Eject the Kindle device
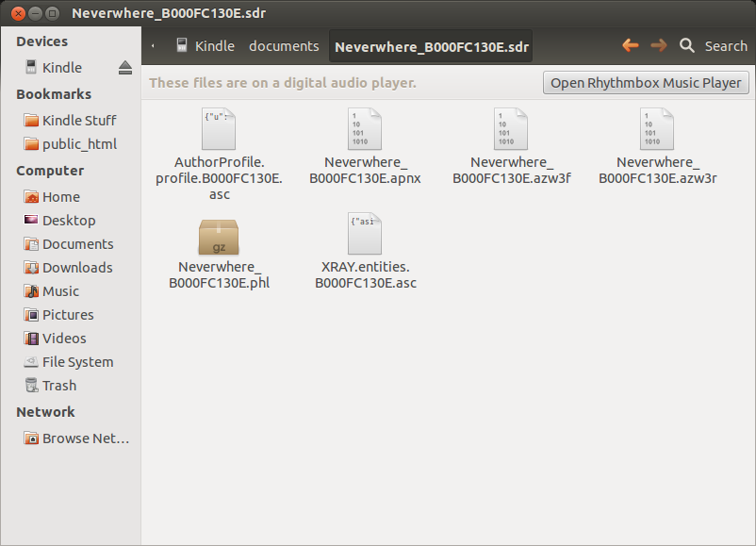 125,68
